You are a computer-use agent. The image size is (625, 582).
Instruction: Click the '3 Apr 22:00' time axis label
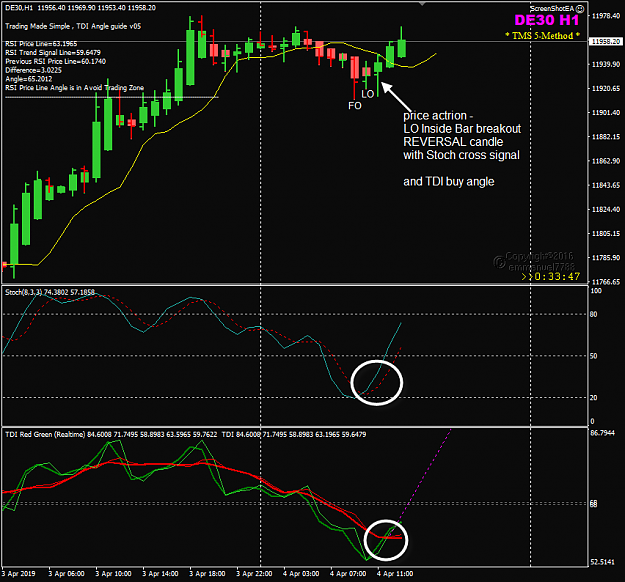click(x=254, y=574)
